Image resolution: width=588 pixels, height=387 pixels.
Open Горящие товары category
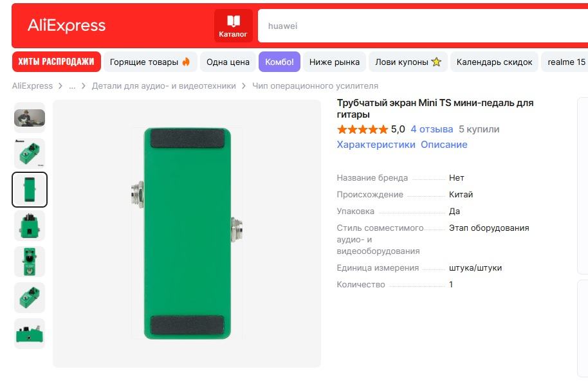coord(150,62)
